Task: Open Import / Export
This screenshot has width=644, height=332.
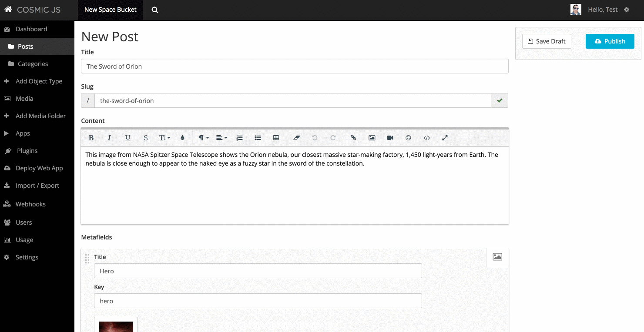Action: click(37, 186)
